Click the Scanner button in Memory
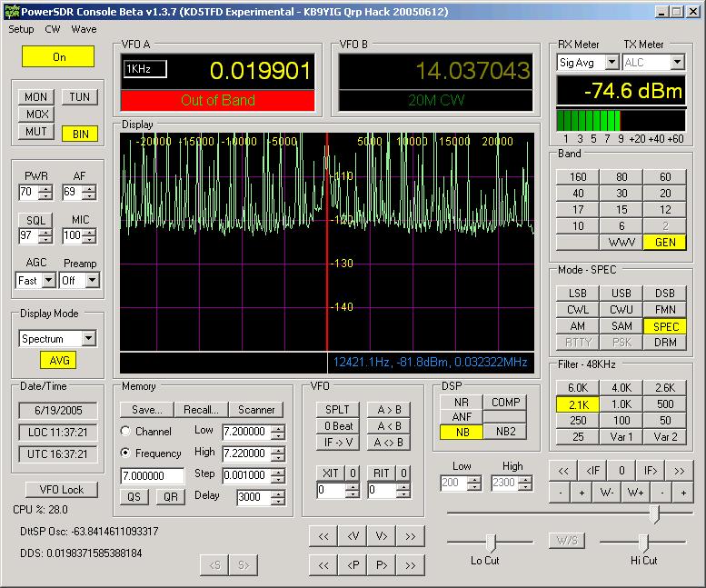 pyautogui.click(x=255, y=410)
